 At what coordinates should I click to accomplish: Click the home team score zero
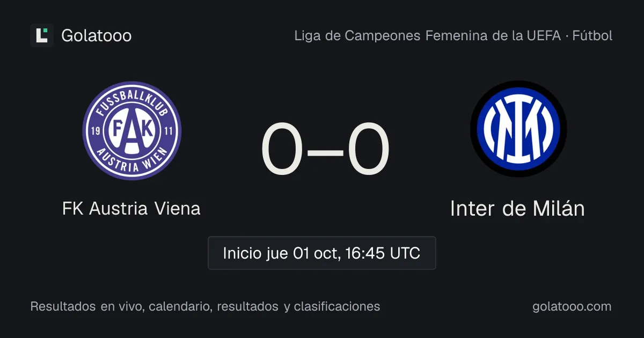[282, 150]
